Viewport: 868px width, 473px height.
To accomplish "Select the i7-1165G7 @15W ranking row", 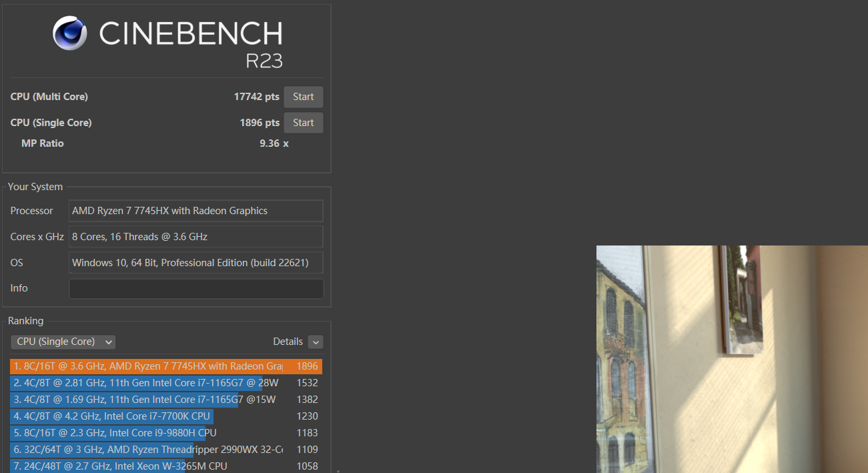I will pos(166,400).
